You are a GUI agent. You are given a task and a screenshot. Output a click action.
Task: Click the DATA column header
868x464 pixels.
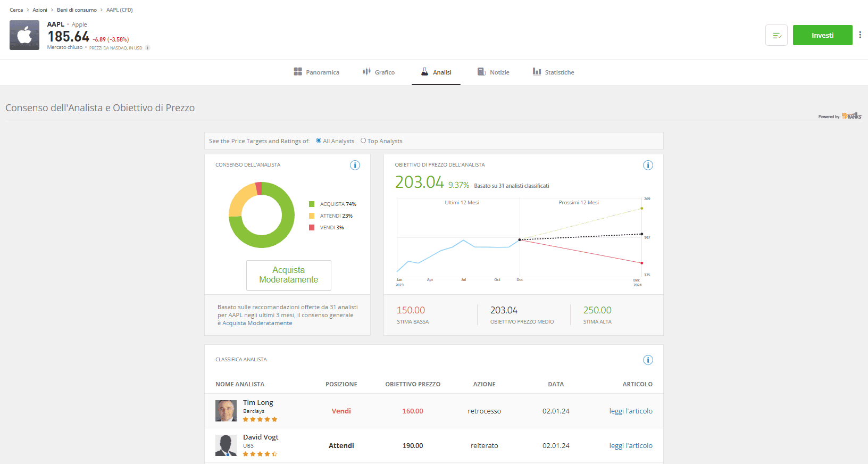tap(556, 384)
